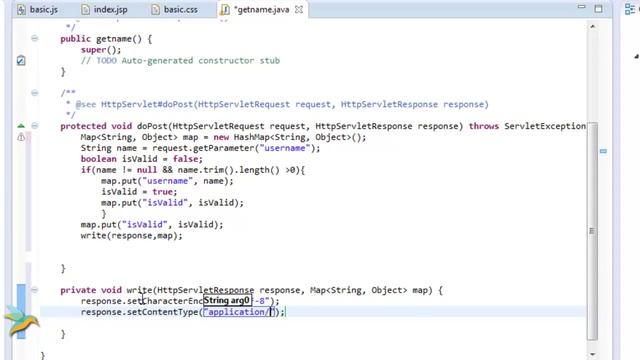Image resolution: width=640 pixels, height=360 pixels.
Task: Open the outline view icon on right
Action: [x=629, y=9]
